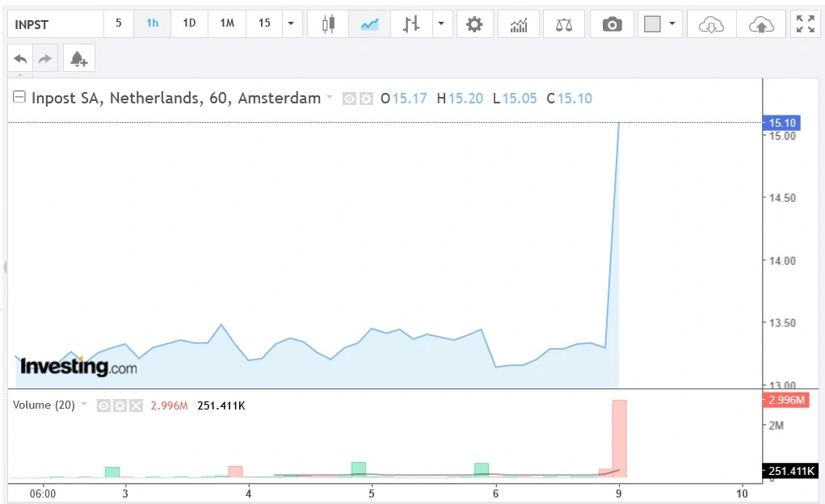
Task: Click the INPST symbol search field
Action: 57,23
